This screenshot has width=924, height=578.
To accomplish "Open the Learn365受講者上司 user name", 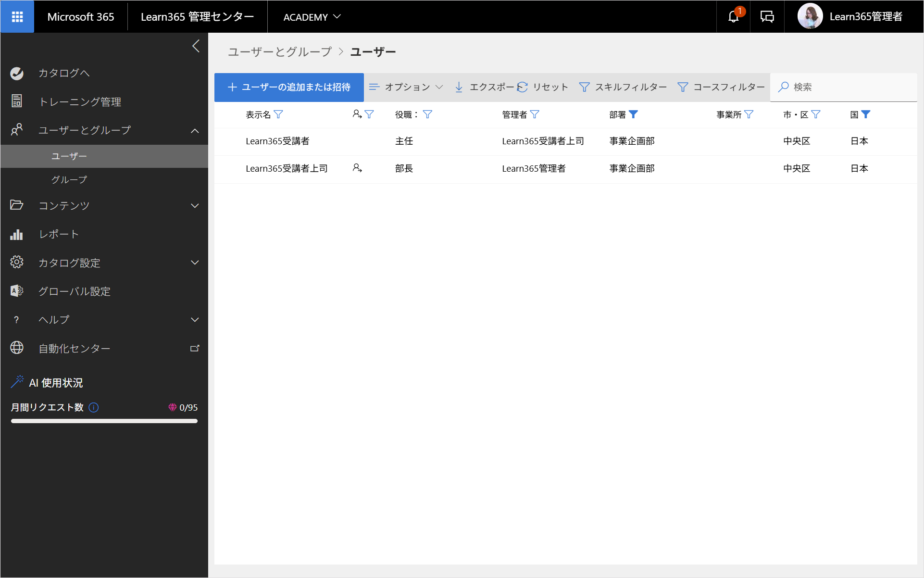I will (x=287, y=168).
